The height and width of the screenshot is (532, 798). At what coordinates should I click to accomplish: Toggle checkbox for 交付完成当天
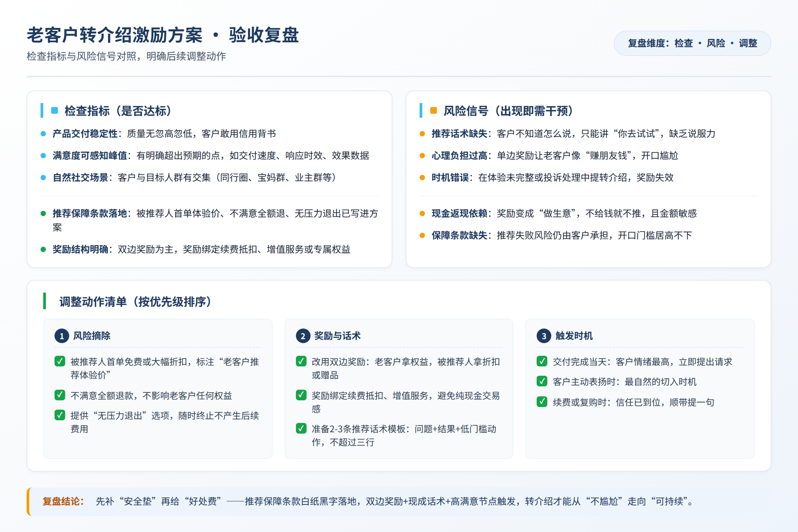click(x=542, y=361)
